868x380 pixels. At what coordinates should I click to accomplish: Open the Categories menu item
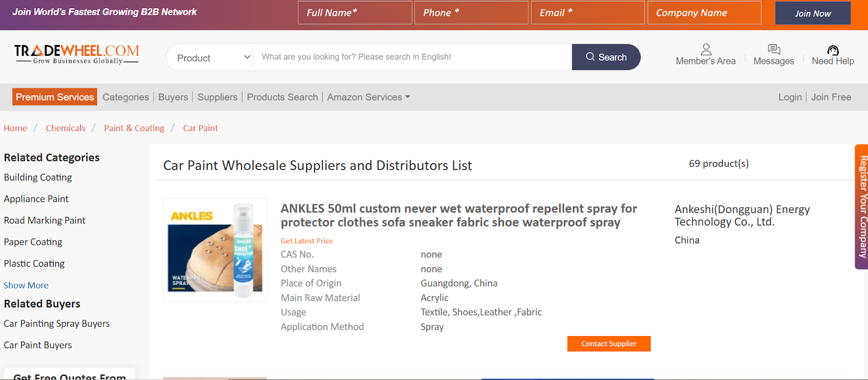point(126,97)
